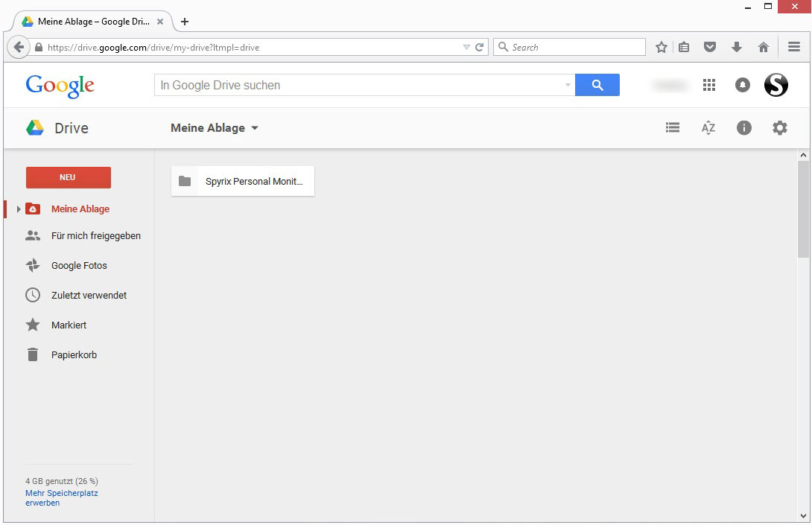Open Markiert starred items
This screenshot has width=812, height=525.
[x=69, y=325]
